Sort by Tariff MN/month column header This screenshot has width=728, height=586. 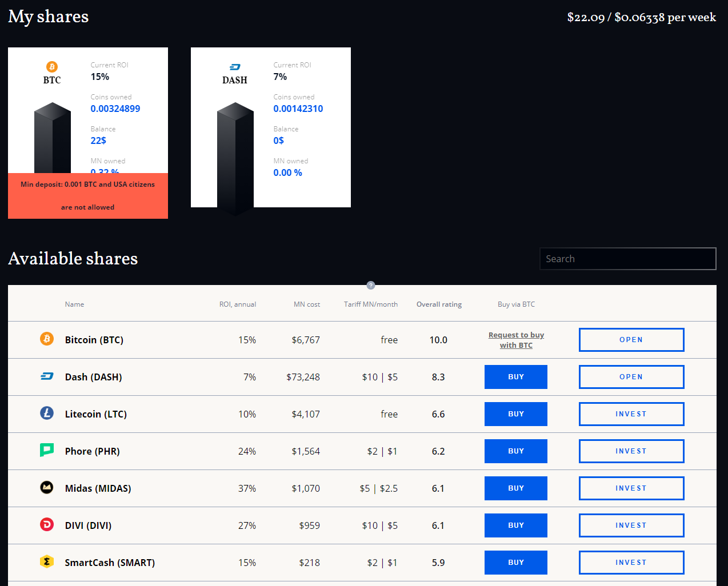(x=371, y=304)
